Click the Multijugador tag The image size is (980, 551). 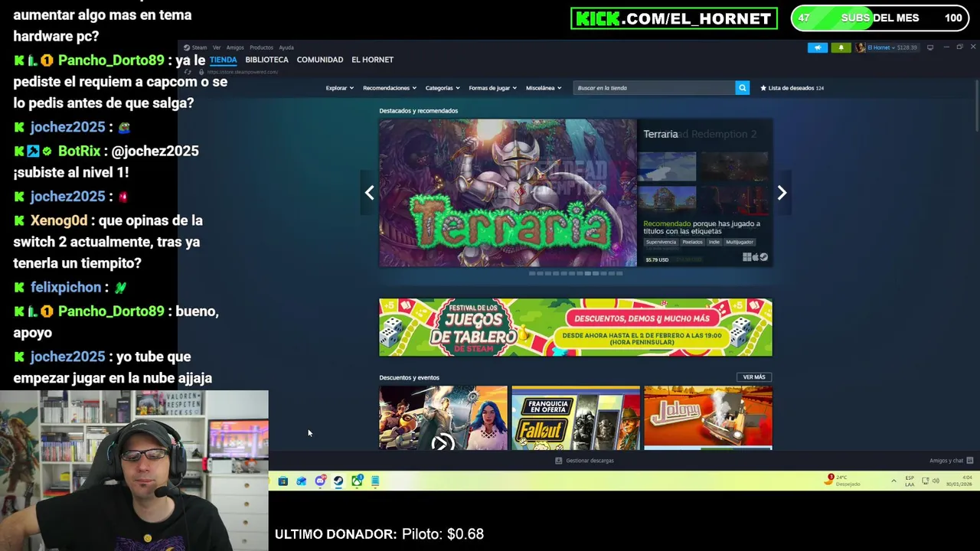pyautogui.click(x=740, y=242)
